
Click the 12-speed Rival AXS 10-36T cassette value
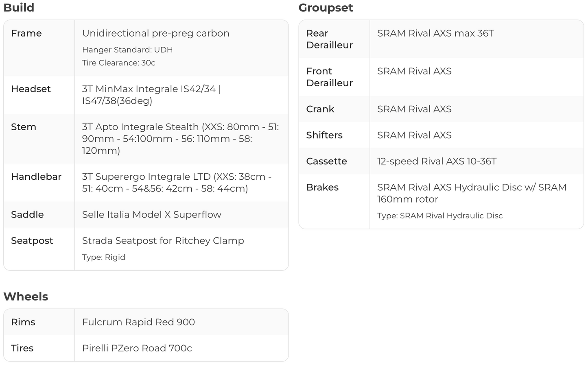(437, 161)
